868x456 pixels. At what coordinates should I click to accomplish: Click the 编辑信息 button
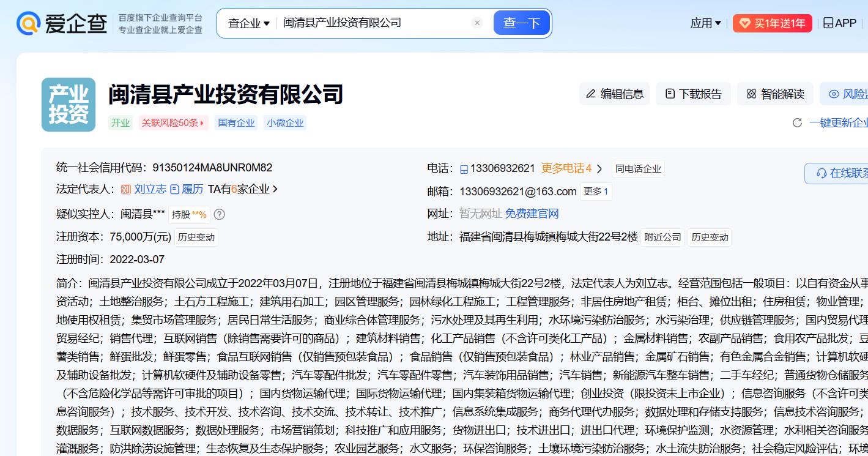tap(615, 94)
